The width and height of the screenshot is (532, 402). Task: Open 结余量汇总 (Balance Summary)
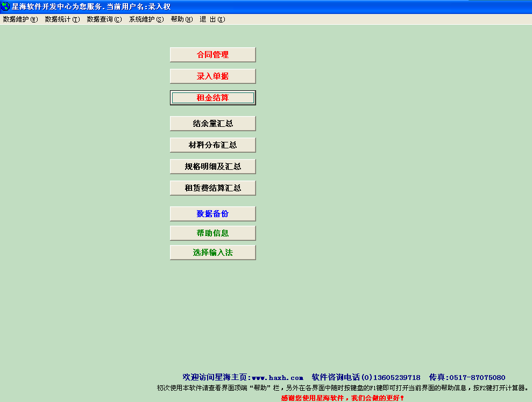(212, 123)
